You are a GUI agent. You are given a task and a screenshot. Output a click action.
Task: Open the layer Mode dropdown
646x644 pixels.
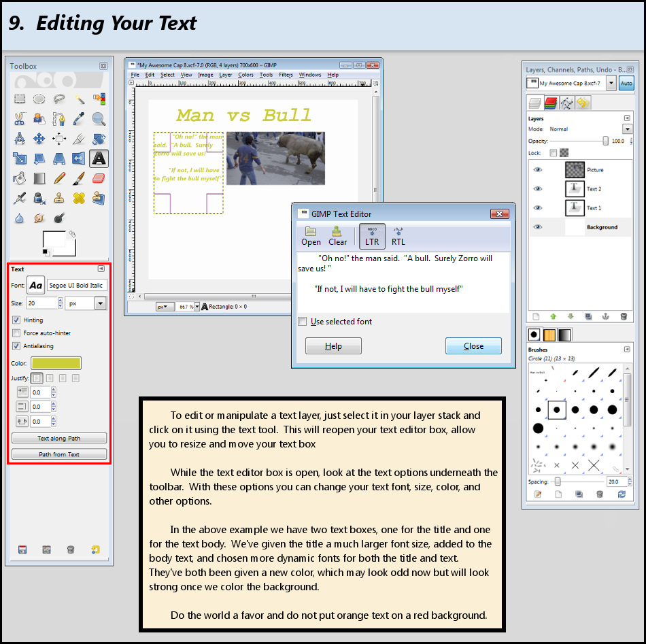(627, 129)
